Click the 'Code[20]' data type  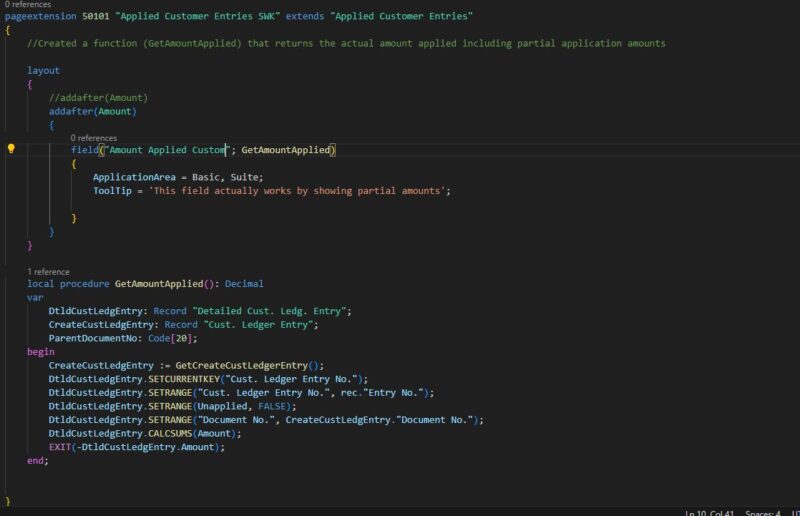coord(170,338)
